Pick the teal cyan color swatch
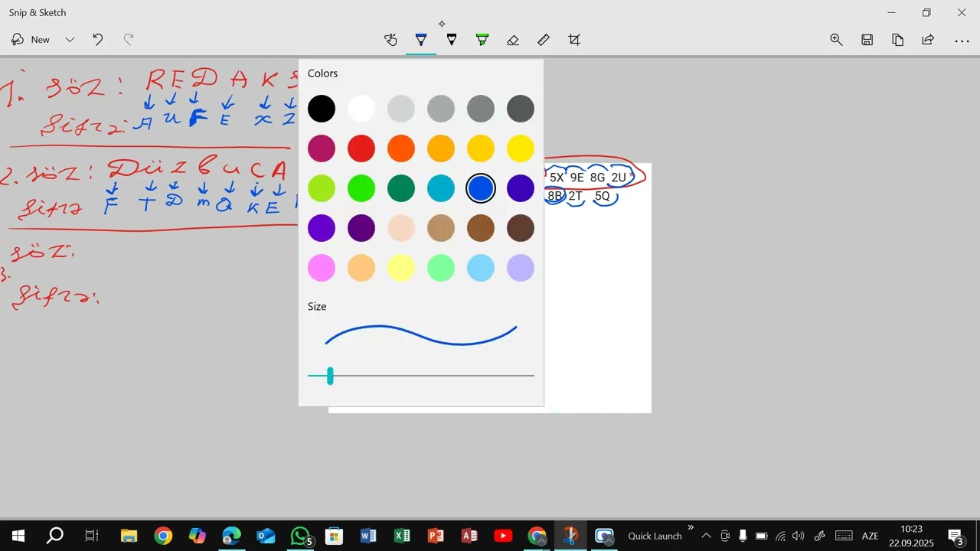The height and width of the screenshot is (551, 980). [x=441, y=188]
